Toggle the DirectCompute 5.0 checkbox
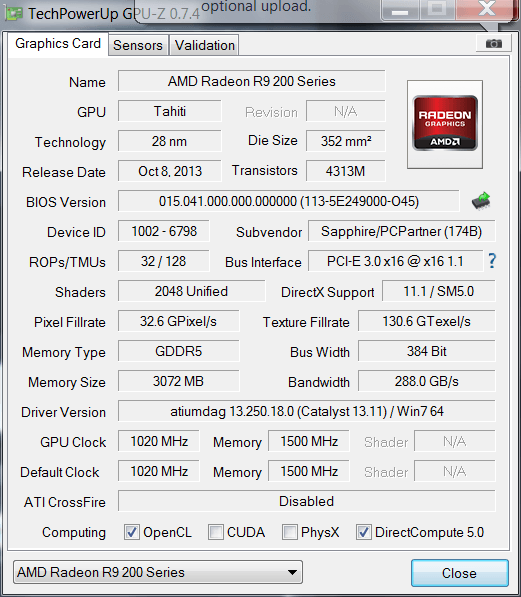Viewport: 521px width, 597px height. click(363, 532)
